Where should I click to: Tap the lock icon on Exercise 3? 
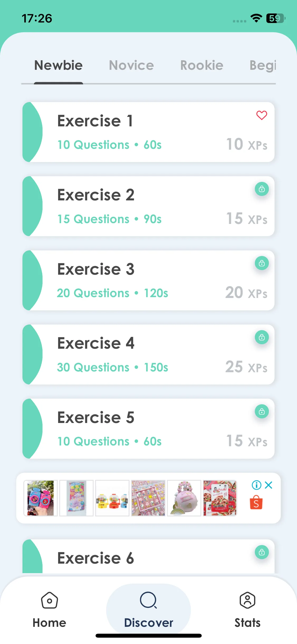(x=262, y=263)
